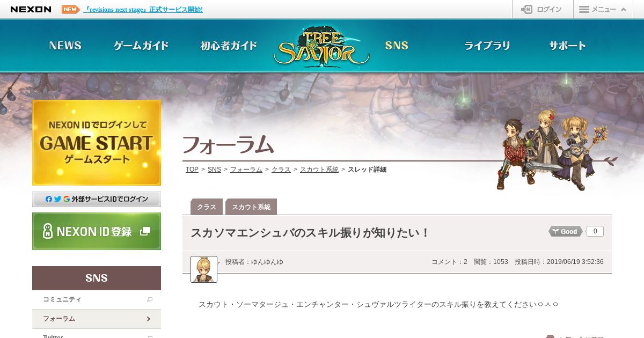Click the post body text about スキル振り
644x338 pixels.
pos(378,304)
